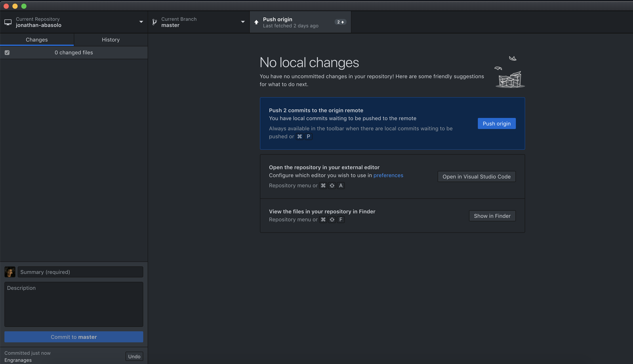
Task: Click the green window zoom button
Action: coord(24,6)
